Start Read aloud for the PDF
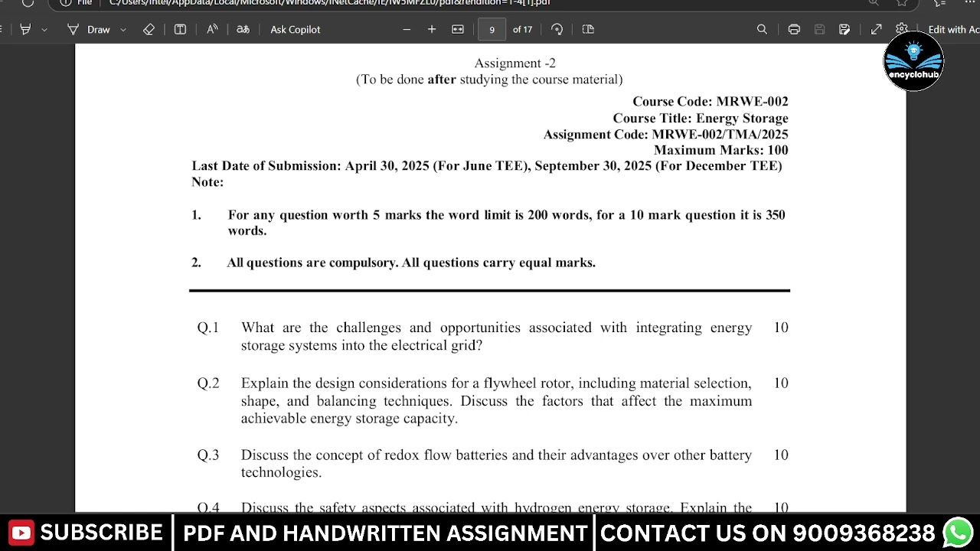 [212, 29]
